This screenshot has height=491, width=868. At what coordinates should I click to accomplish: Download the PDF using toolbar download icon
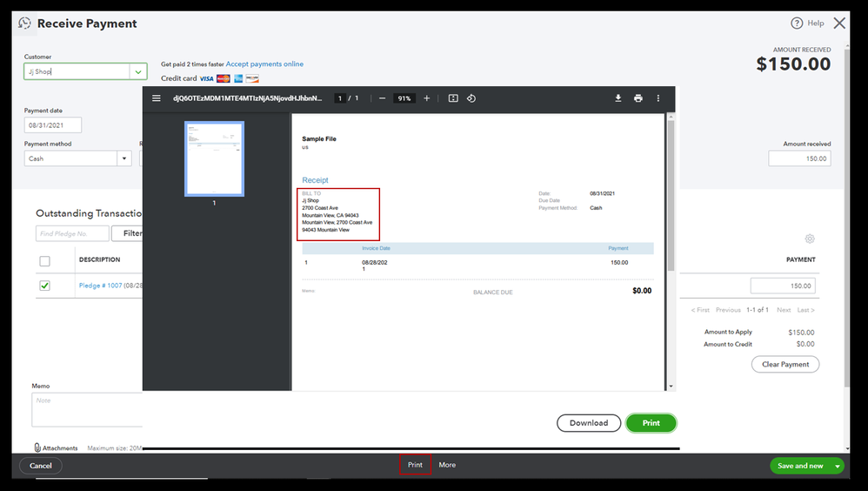click(x=618, y=98)
